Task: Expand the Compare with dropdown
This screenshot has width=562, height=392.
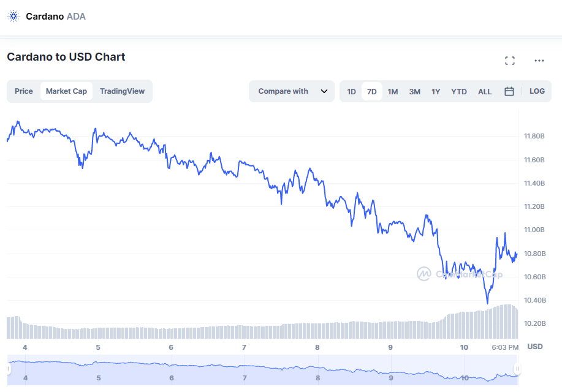Action: click(x=292, y=91)
